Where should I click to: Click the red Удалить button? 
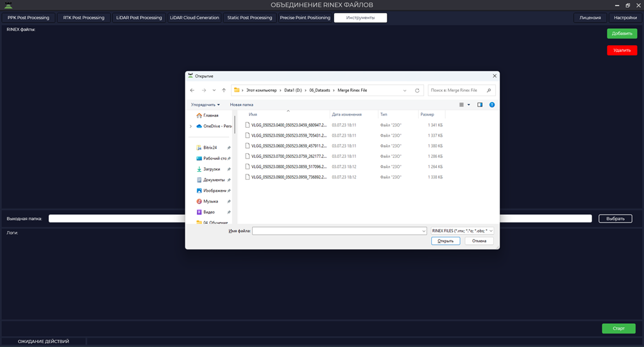pyautogui.click(x=622, y=50)
